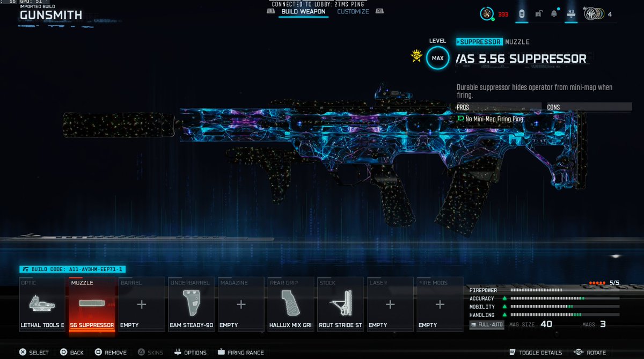644x359 pixels.
Task: Click the Cons header
Action: (589, 107)
